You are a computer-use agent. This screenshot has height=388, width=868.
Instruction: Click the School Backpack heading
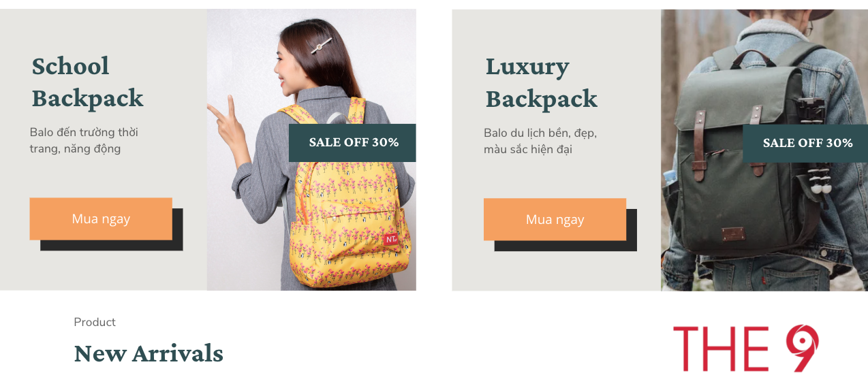pos(87,82)
